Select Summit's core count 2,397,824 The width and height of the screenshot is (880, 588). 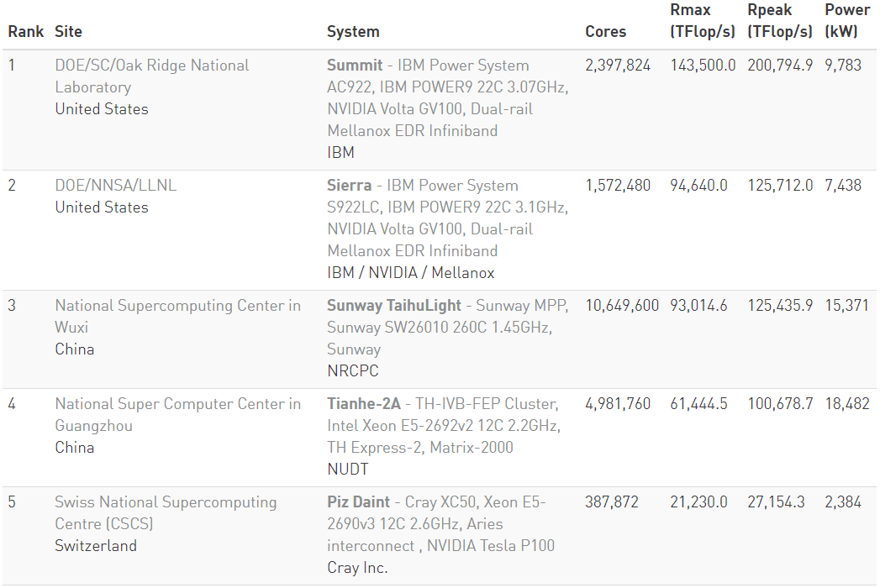click(618, 65)
